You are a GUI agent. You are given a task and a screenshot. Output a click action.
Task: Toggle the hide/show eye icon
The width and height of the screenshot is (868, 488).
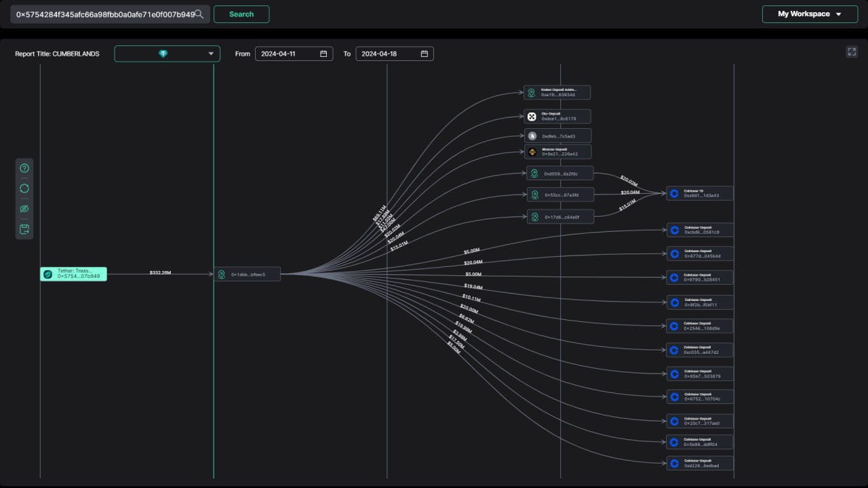24,209
